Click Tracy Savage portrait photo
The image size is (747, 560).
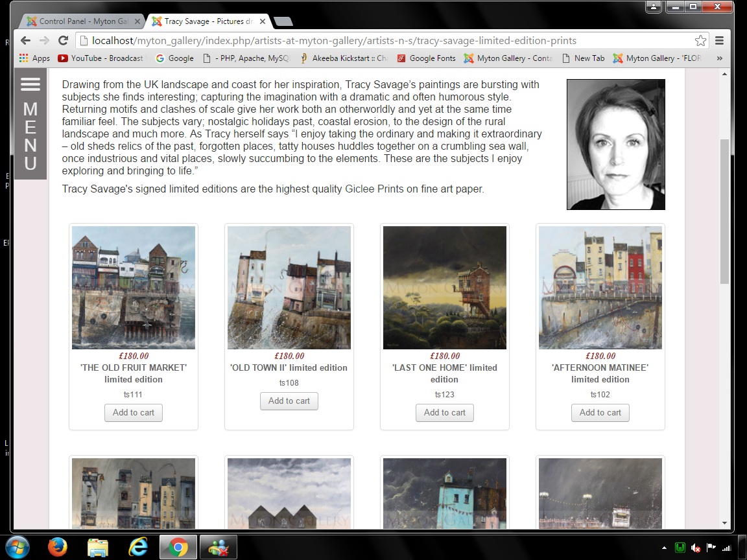(616, 145)
